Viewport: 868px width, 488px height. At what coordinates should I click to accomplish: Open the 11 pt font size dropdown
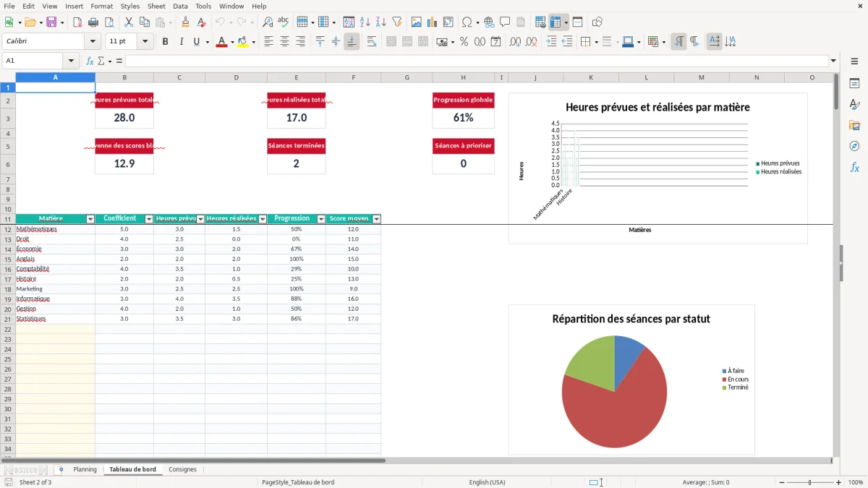[145, 42]
